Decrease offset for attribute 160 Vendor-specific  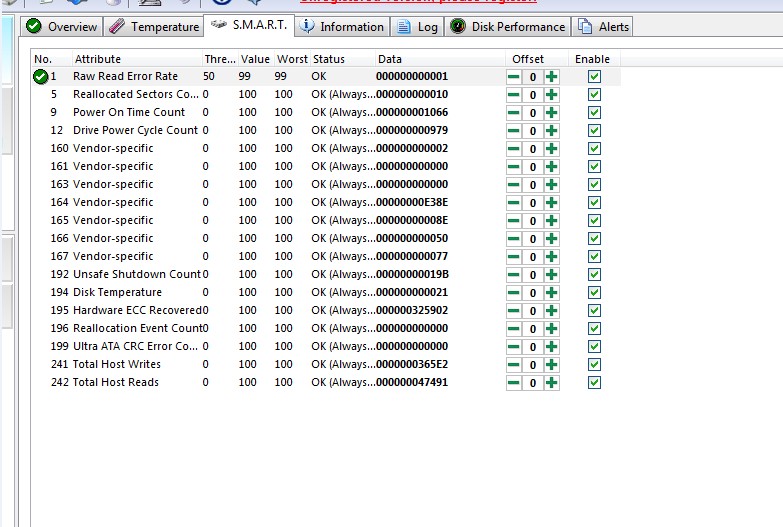click(513, 149)
